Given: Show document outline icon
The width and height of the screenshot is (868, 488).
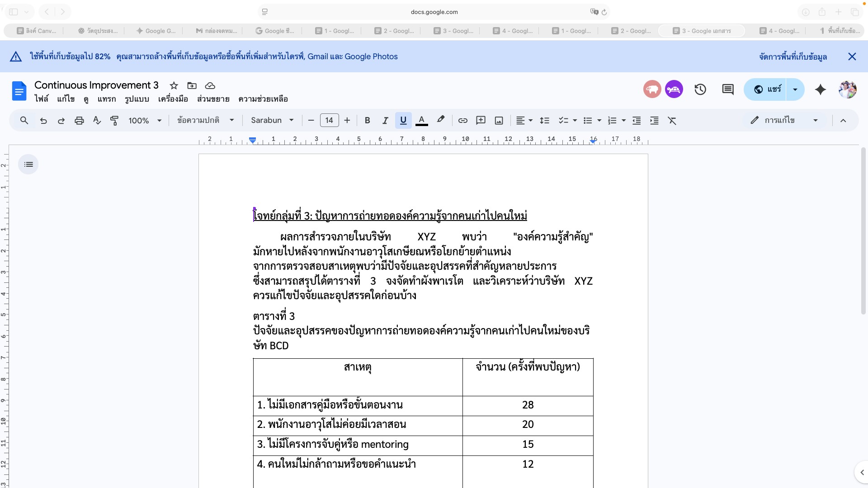Looking at the screenshot, I should 28,164.
